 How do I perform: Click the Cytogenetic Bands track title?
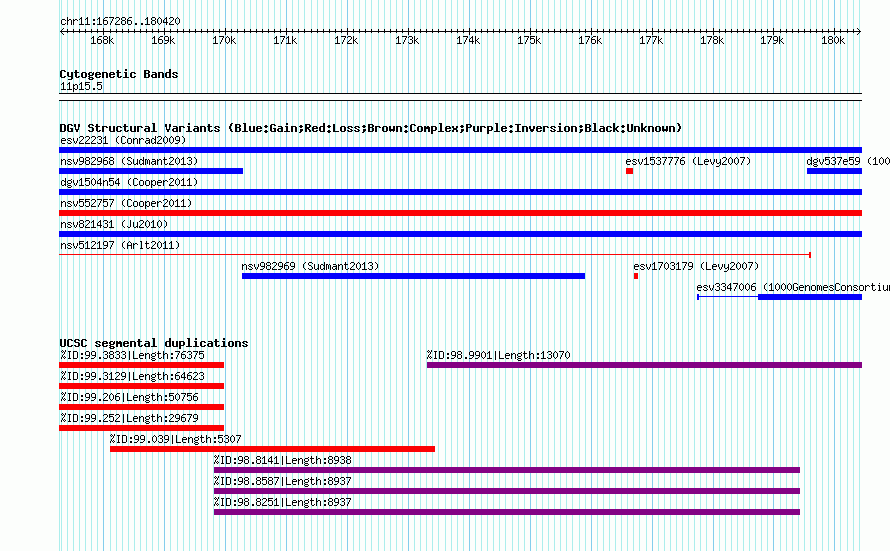[119, 74]
